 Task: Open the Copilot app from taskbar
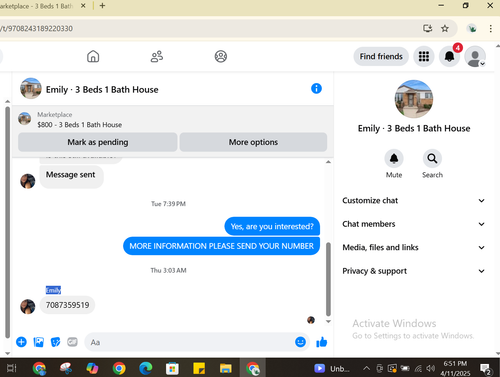coord(92,368)
